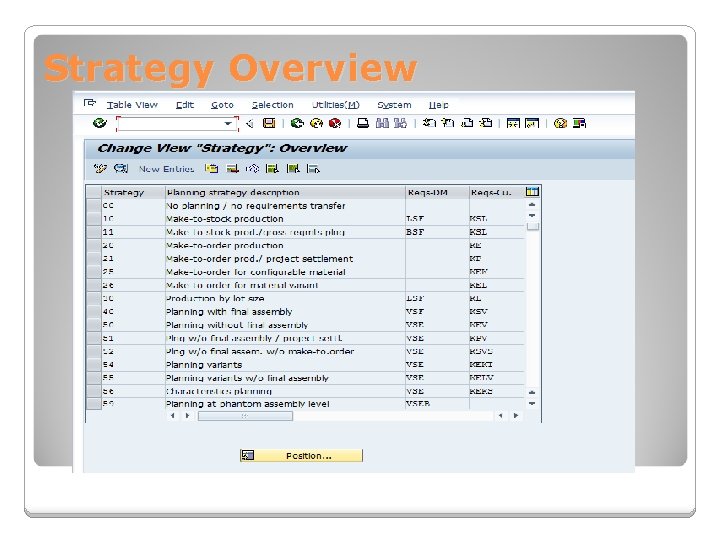This screenshot has height=540, width=720.
Task: Click the Undo Change icon
Action: (x=252, y=169)
